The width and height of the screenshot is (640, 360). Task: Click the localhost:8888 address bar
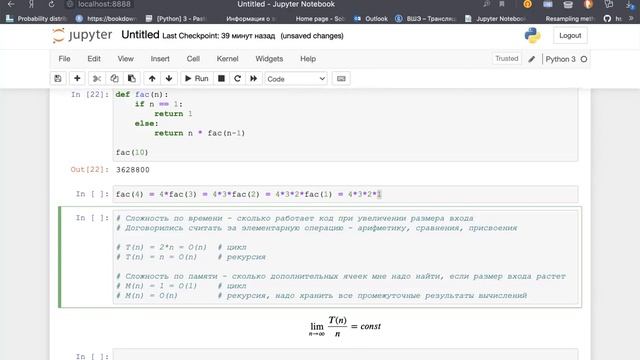tap(104, 4)
